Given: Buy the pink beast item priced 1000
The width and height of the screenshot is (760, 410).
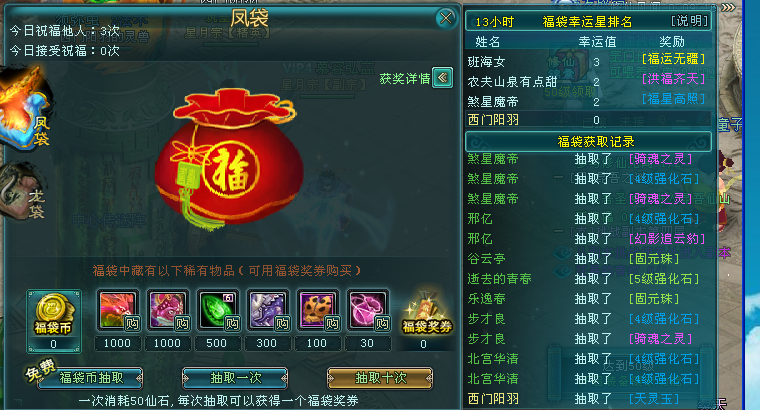Looking at the screenshot, I should [x=168, y=311].
